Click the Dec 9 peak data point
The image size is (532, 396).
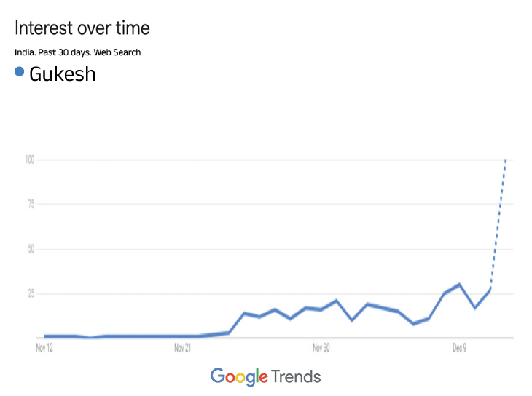(x=459, y=285)
